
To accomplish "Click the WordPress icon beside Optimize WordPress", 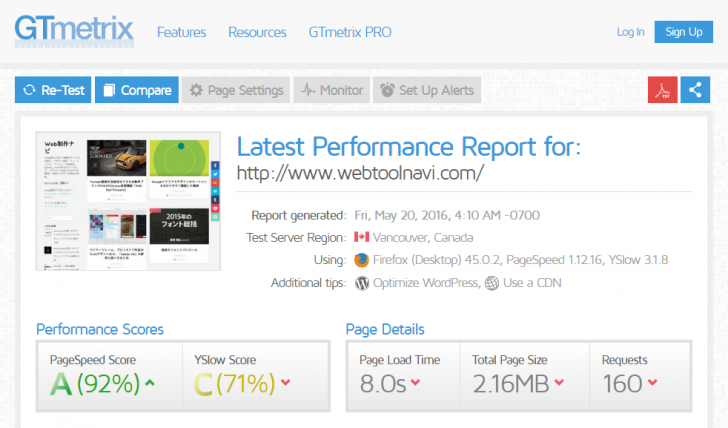I will [x=362, y=283].
